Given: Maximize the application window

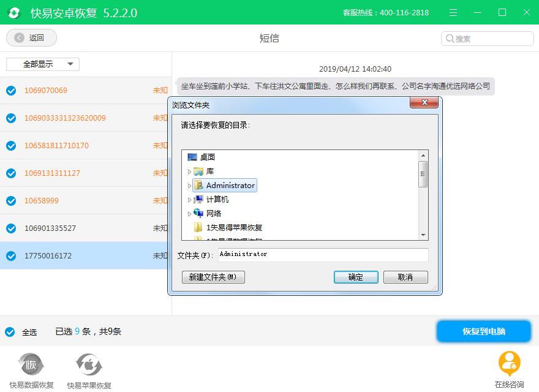Looking at the screenshot, I should [x=502, y=13].
